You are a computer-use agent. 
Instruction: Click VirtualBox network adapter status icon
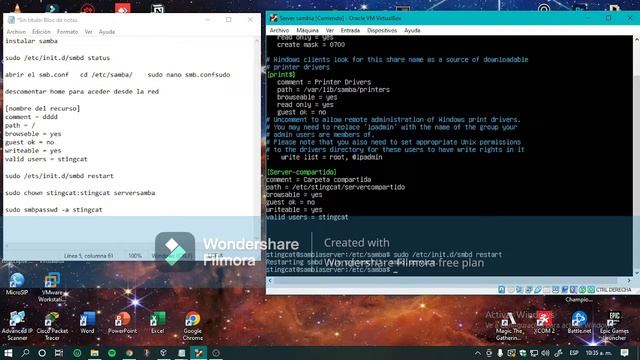[528, 290]
